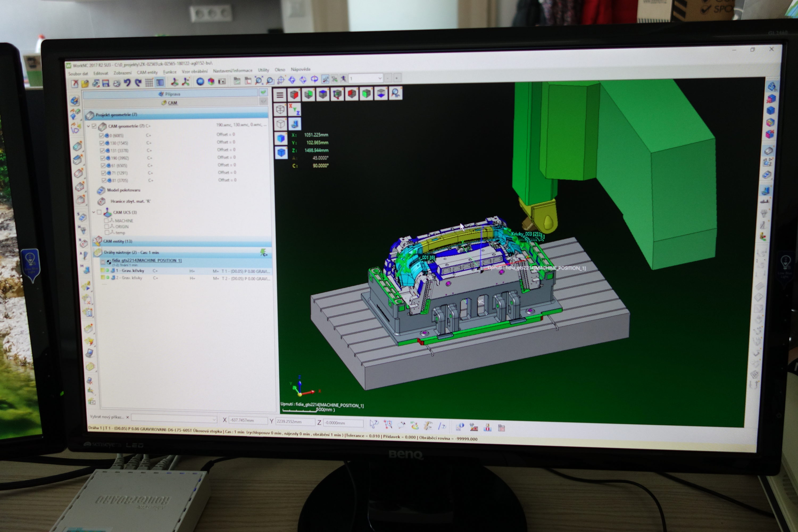Uncheck the 131 (3378) geometry checkbox

[102, 151]
